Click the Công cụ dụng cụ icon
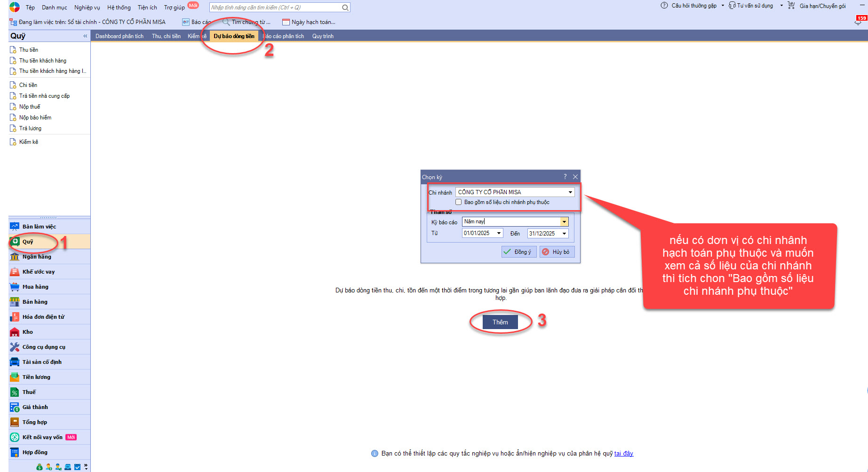Viewport: 868px width, 472px height. (15, 347)
